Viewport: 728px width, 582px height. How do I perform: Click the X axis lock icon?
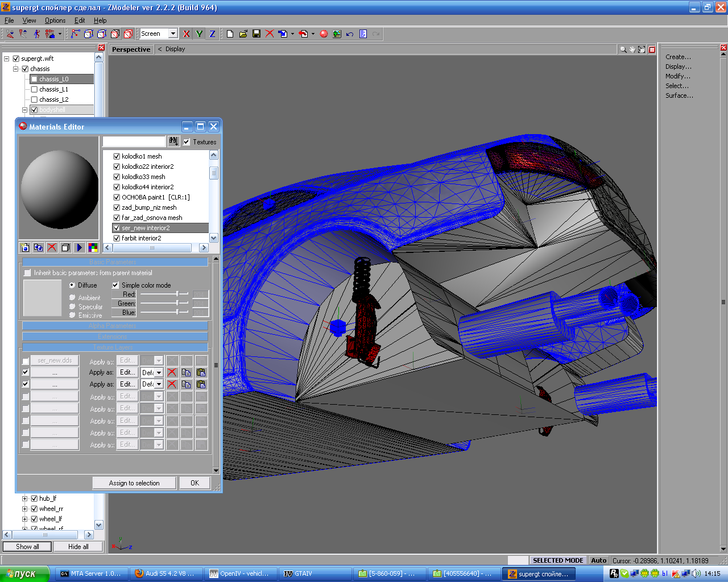[x=186, y=34]
